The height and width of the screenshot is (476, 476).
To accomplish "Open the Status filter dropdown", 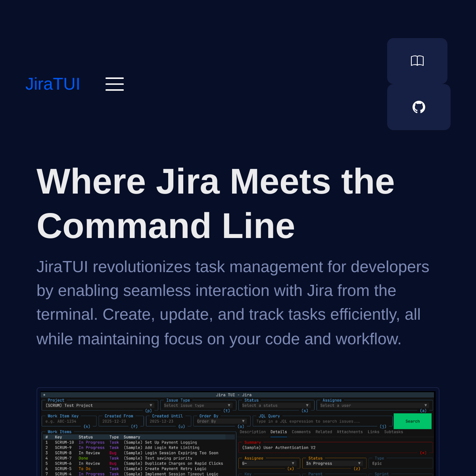I will pyautogui.click(x=275, y=405).
